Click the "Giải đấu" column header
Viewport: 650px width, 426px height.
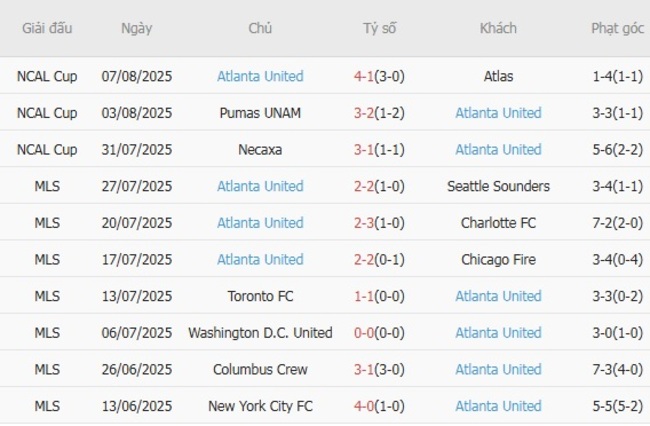tap(47, 28)
